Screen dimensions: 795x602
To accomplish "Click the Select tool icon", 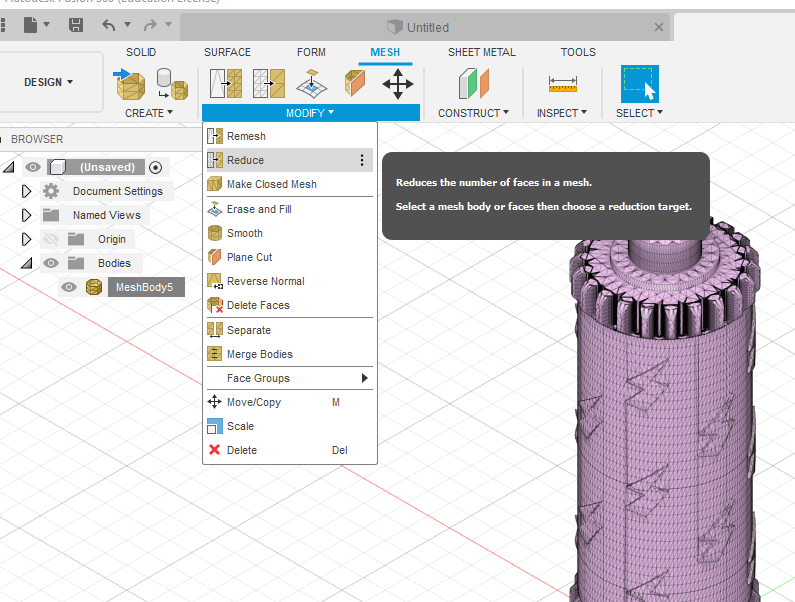I will tap(640, 84).
